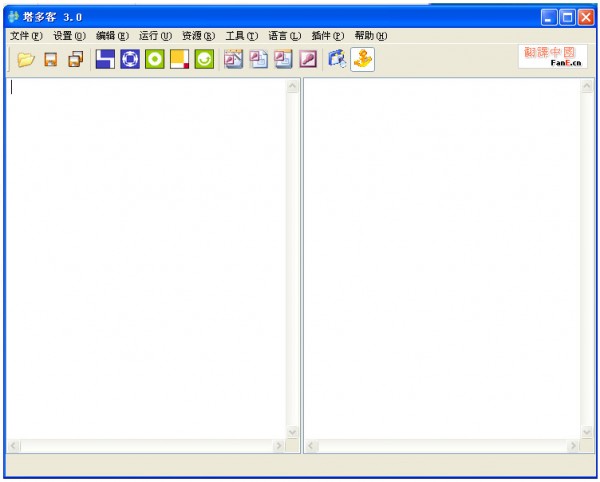This screenshot has width=600, height=482.
Task: Close the 塔多客 3.0 window
Action: coord(586,18)
